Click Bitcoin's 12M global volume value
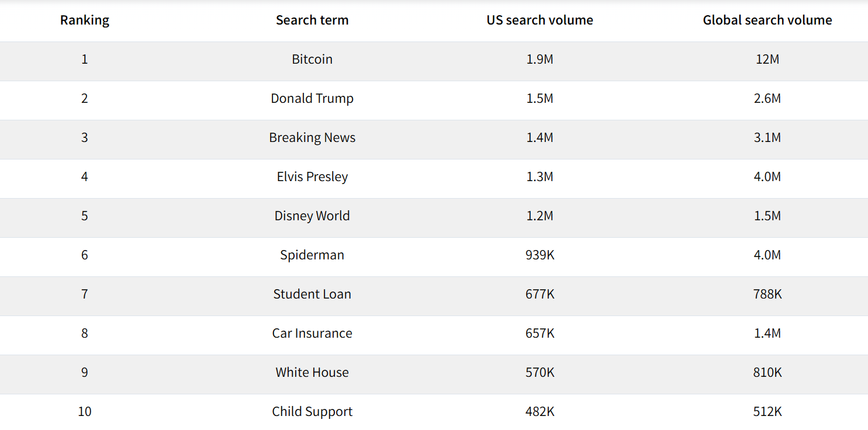The width and height of the screenshot is (868, 430). [x=767, y=59]
